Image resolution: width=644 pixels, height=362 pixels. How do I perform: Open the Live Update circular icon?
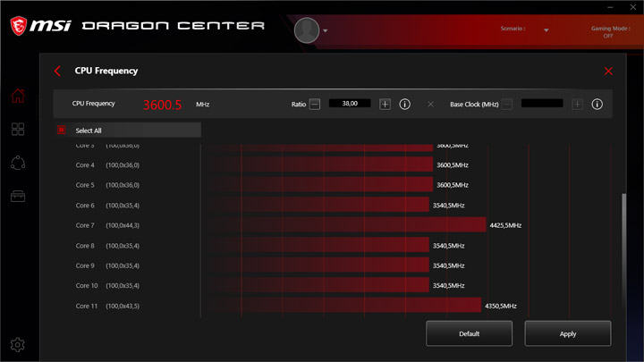pyautogui.click(x=18, y=163)
